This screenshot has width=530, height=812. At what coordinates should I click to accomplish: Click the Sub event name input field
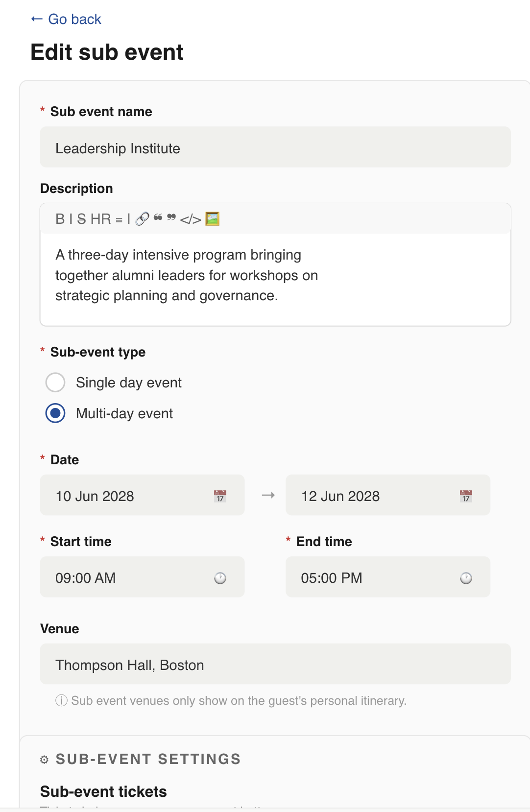click(x=275, y=147)
